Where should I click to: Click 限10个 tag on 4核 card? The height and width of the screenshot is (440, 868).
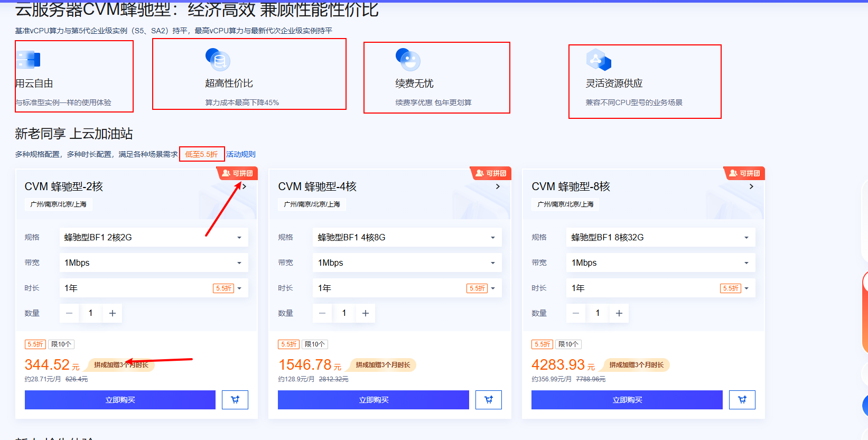coord(315,344)
